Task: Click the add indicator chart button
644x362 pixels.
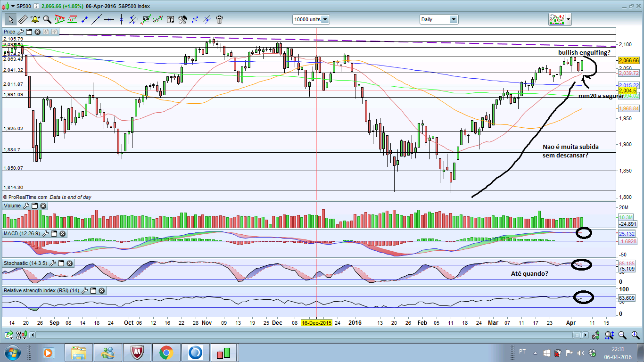Action: point(557,19)
